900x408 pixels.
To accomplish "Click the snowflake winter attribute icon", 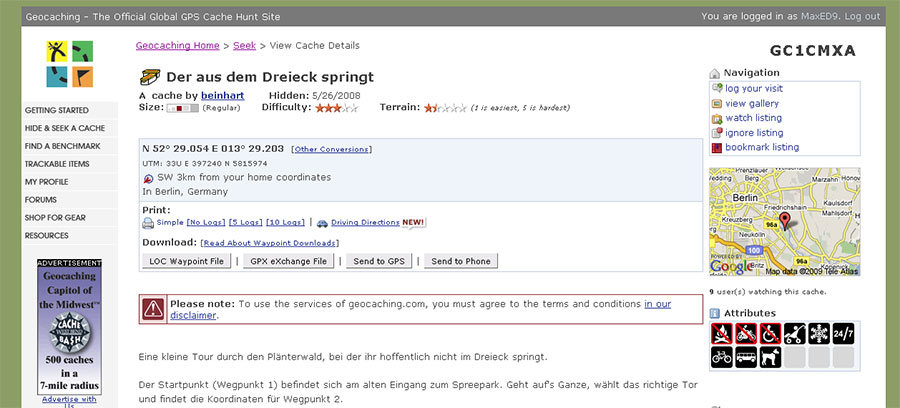I will click(x=819, y=333).
